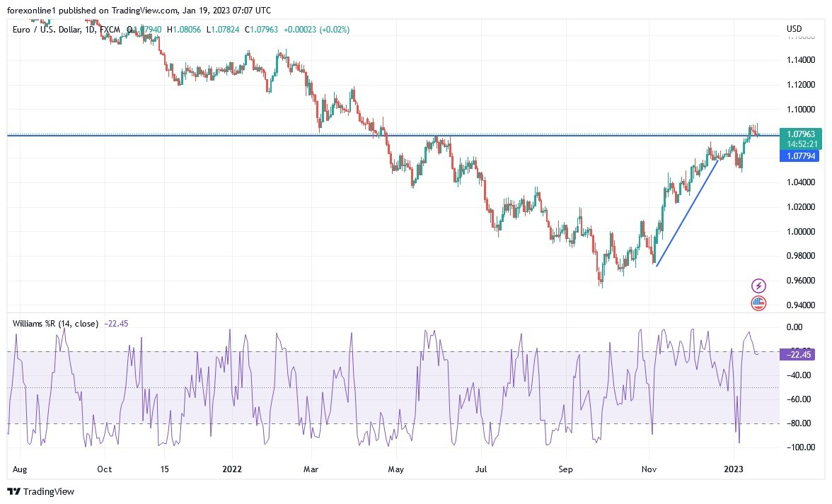Expand the 2023 label on the time axis
The image size is (832, 504).
[734, 469]
